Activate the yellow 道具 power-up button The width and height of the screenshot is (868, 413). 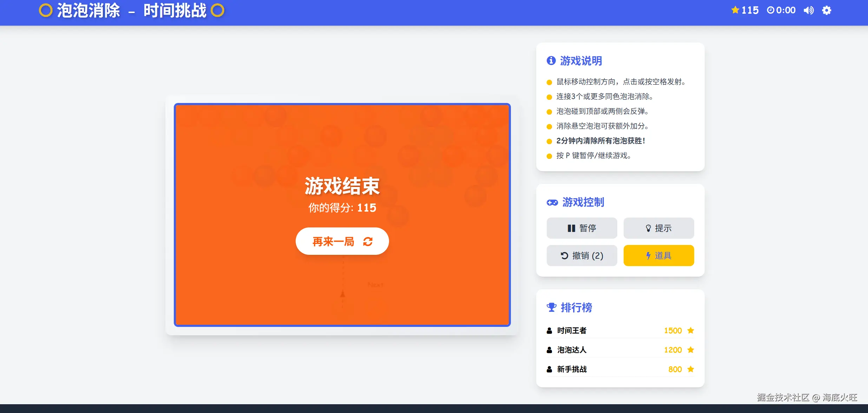click(x=658, y=256)
